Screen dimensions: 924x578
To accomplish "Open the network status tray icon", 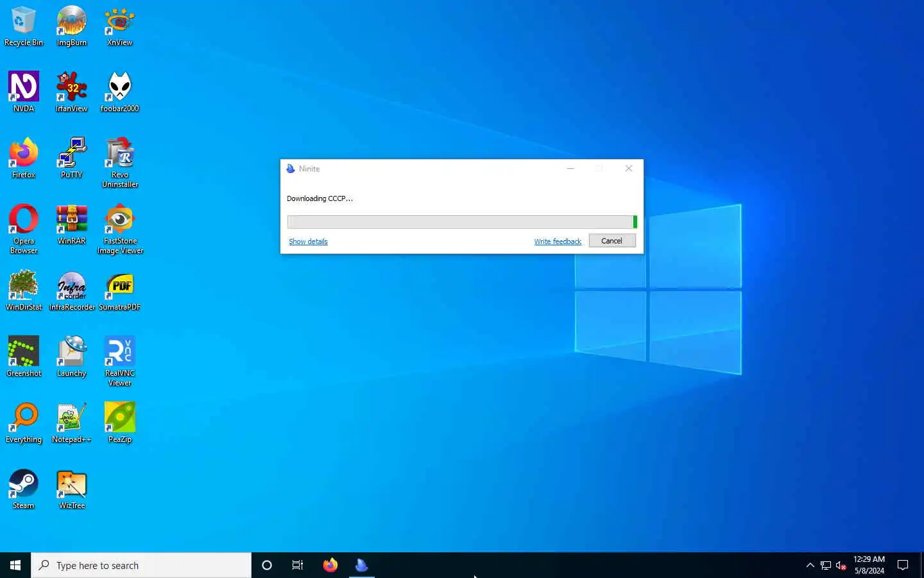I will click(826, 565).
